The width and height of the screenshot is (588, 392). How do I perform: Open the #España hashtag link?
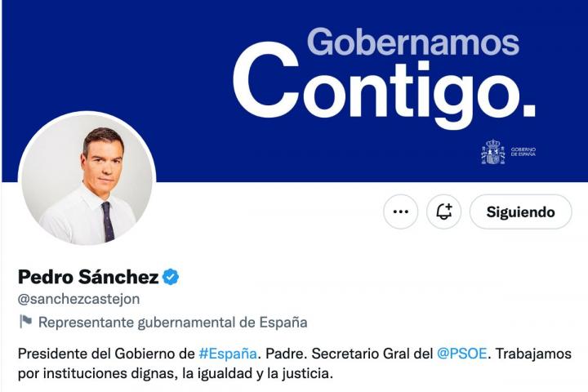point(228,354)
